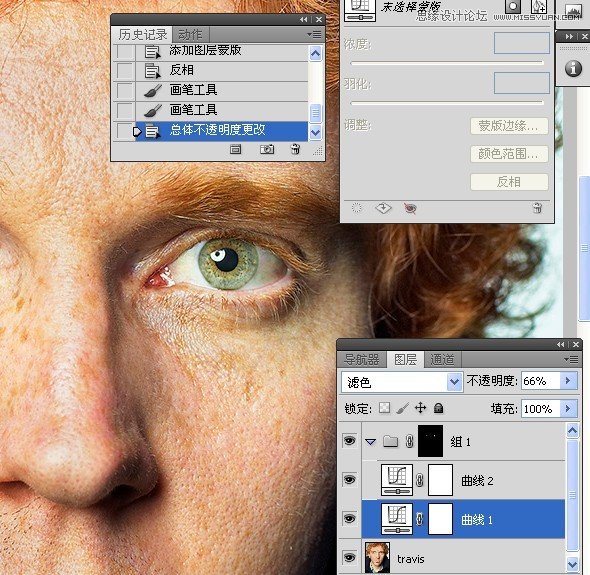
Task: Set history brush source box beside 反相
Action: click(x=124, y=70)
